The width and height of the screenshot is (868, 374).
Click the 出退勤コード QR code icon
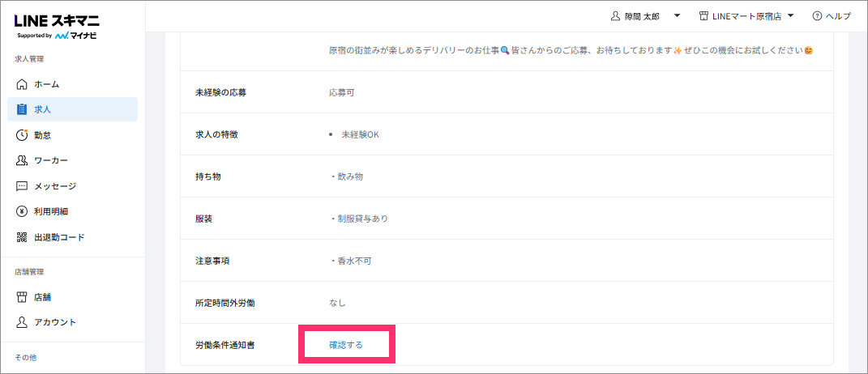click(22, 237)
